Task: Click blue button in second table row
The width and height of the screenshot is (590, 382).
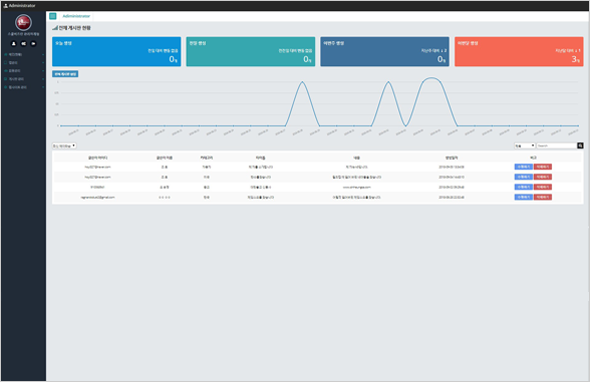Action: pos(523,177)
